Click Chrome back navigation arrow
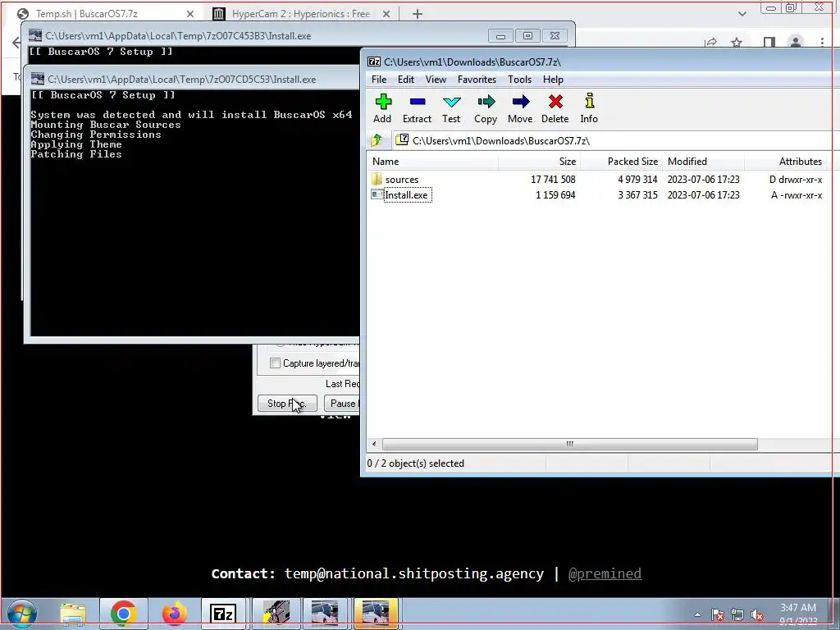Screen dimensions: 840x630 pyautogui.click(x=16, y=43)
